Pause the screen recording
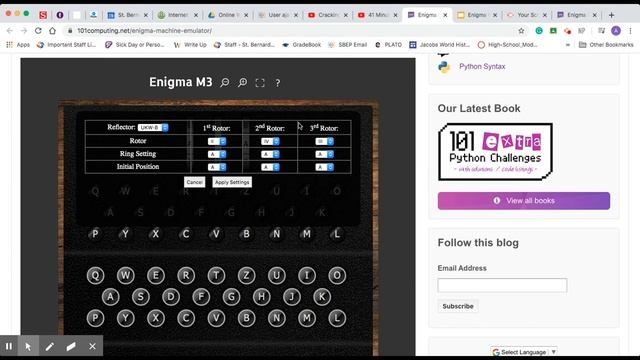640x360 pixels. (9, 346)
